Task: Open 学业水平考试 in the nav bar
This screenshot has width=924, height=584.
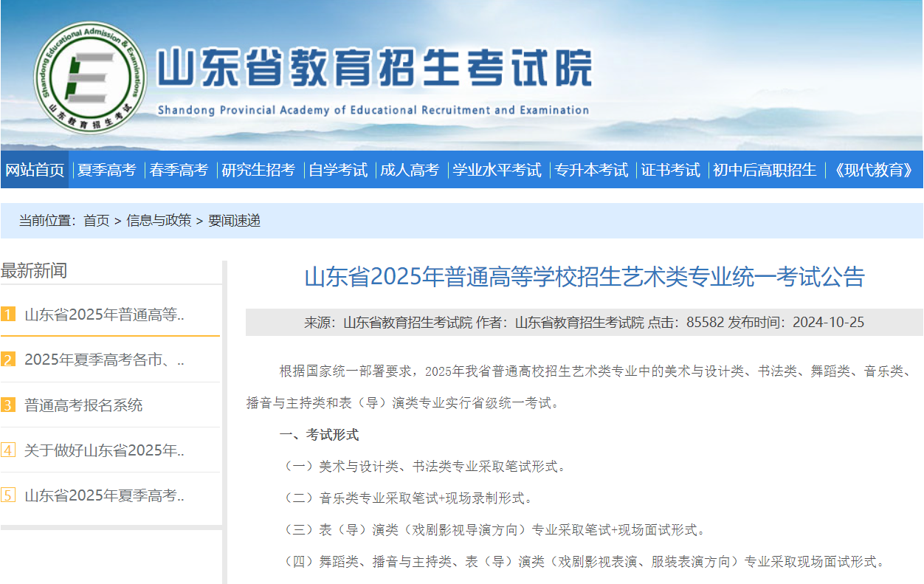Action: coord(497,170)
